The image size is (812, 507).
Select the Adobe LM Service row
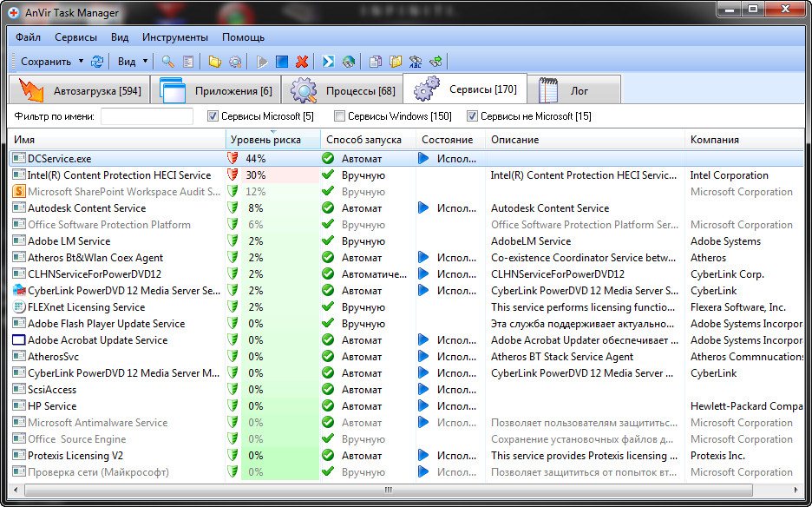pyautogui.click(x=407, y=241)
